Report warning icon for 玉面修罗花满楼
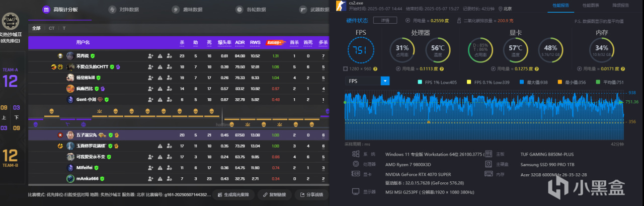Viewport: 644px width, 206px height. pos(160,146)
